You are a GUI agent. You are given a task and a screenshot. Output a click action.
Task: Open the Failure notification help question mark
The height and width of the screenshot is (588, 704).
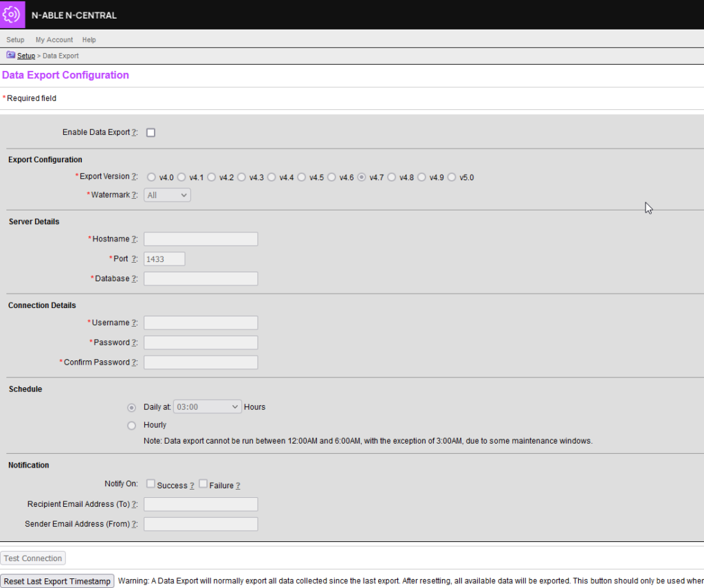[238, 486]
